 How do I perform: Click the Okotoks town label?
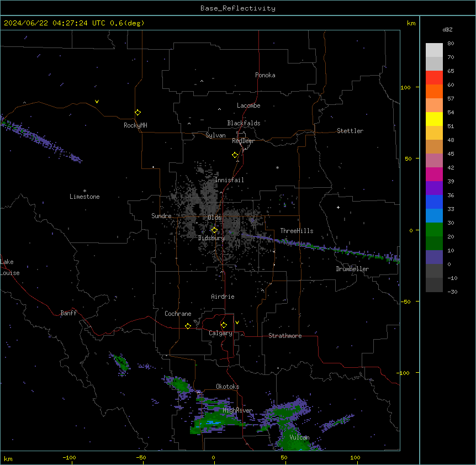click(x=228, y=387)
